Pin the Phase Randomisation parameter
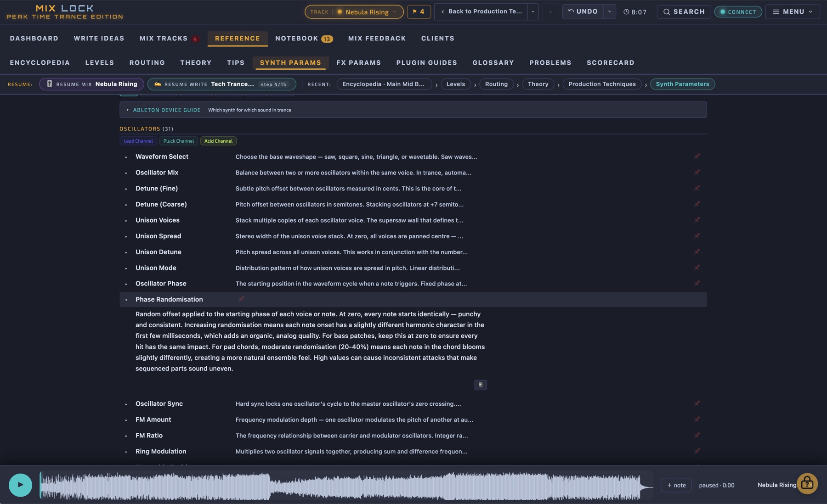Image resolution: width=827 pixels, height=504 pixels. point(241,299)
